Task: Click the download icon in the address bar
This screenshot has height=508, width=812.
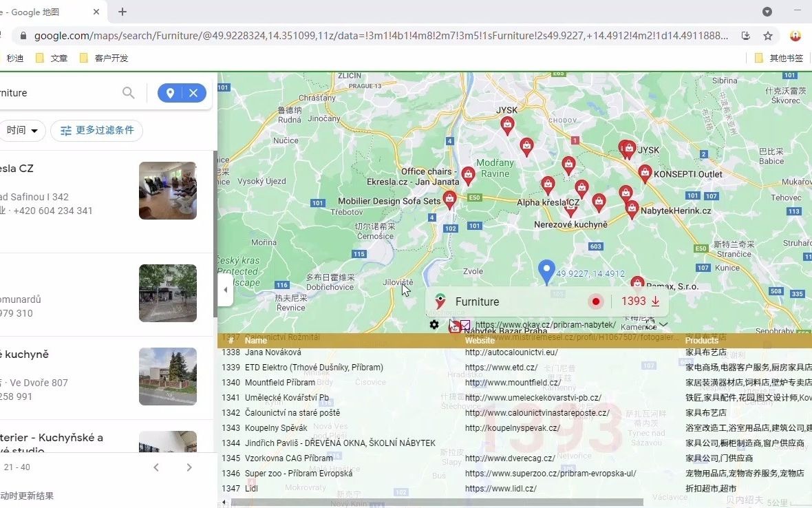Action: pos(745,35)
